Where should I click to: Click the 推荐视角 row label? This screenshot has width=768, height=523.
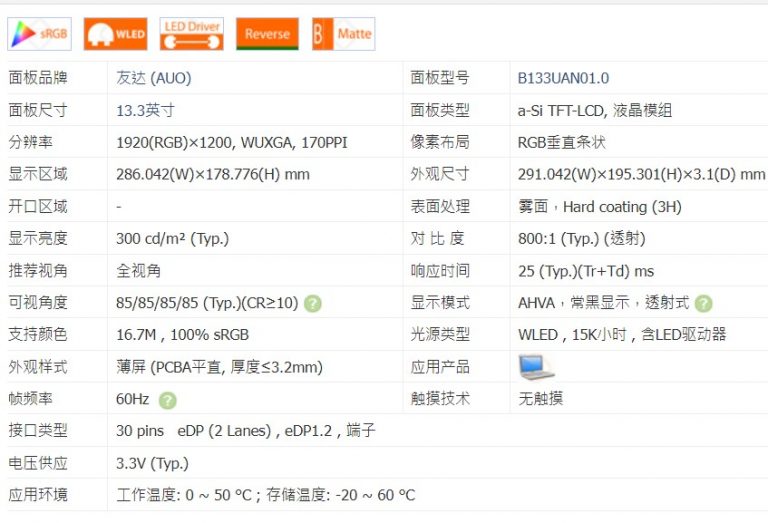click(38, 271)
